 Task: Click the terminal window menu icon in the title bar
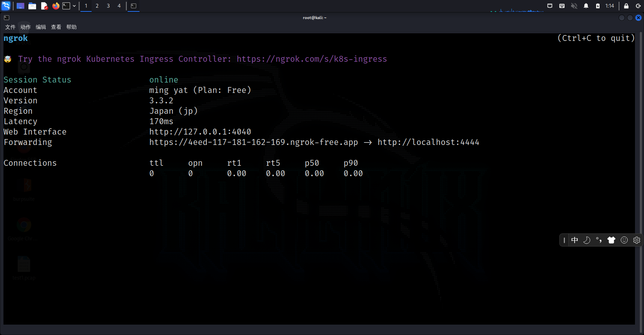point(7,18)
